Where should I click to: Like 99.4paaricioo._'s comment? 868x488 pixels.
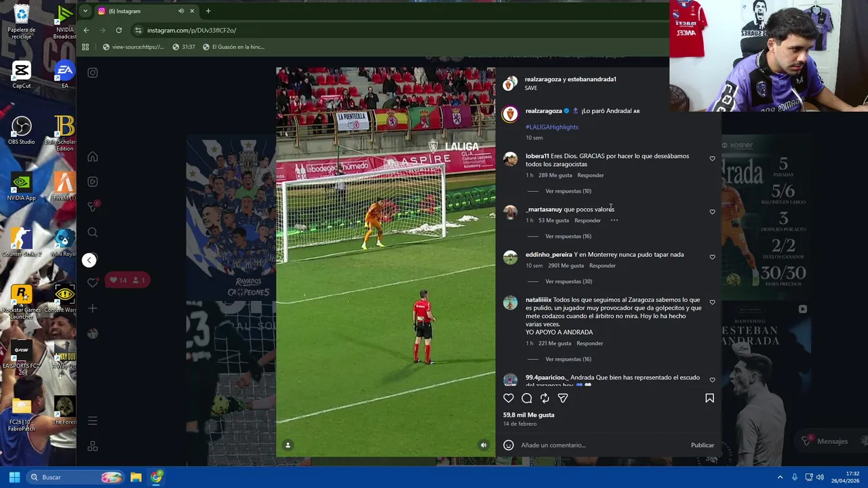coord(712,380)
